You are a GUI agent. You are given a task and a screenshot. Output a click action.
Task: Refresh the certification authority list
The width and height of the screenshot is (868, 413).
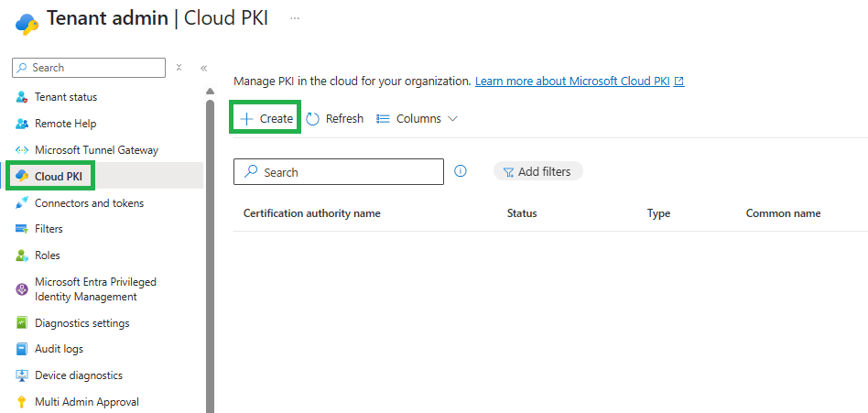(x=334, y=119)
